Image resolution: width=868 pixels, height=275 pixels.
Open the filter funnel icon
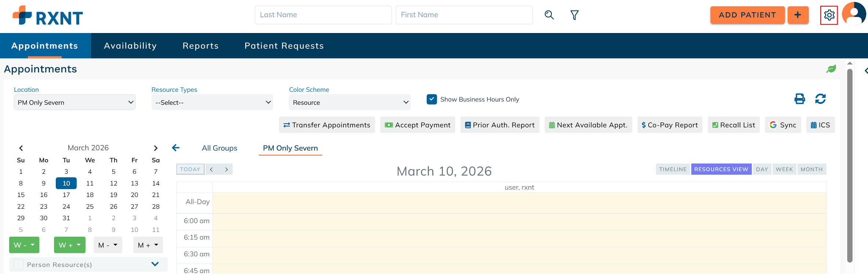click(574, 15)
